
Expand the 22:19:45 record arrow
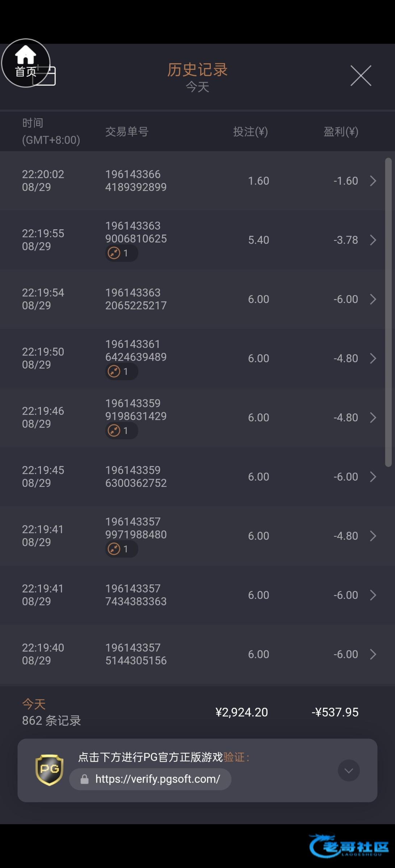tap(373, 477)
